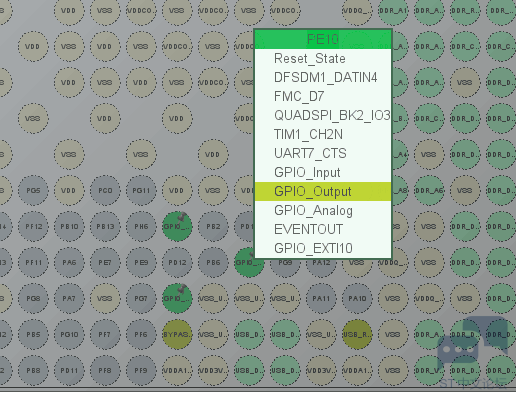Click pin PF8
Image resolution: width=516 pixels, height=399 pixels.
[x=105, y=370]
